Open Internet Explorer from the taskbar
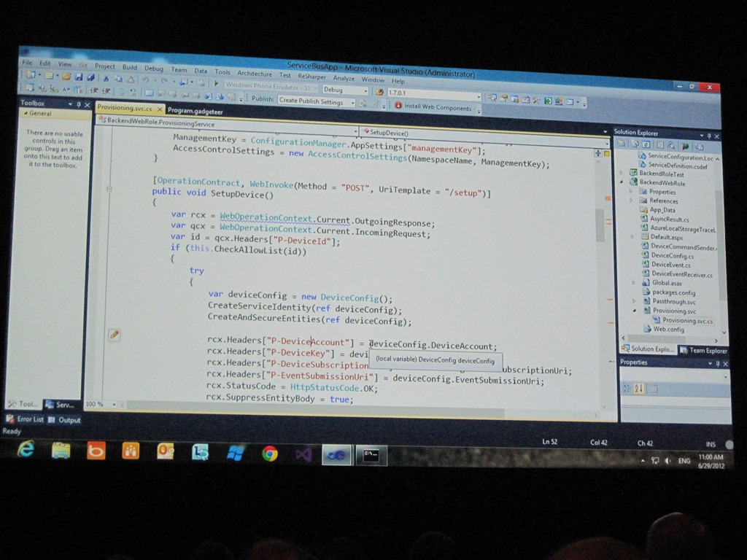 coord(26,449)
